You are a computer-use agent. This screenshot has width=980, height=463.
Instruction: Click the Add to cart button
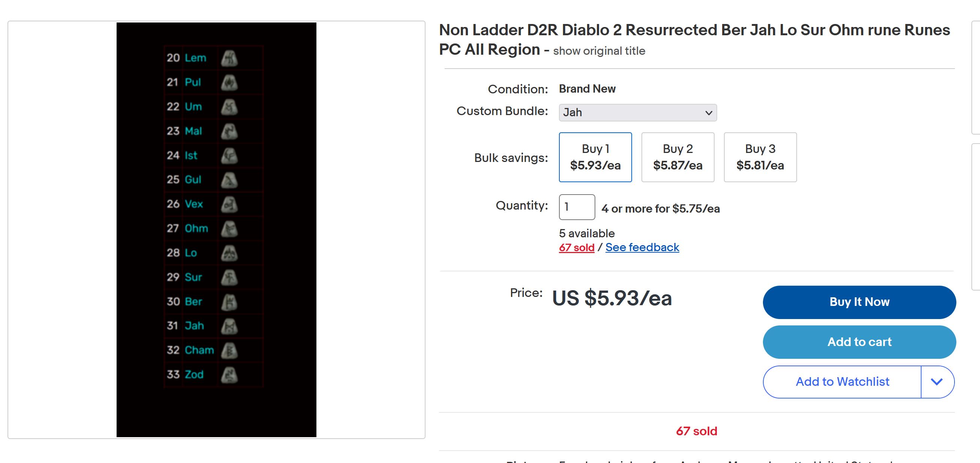pyautogui.click(x=859, y=342)
